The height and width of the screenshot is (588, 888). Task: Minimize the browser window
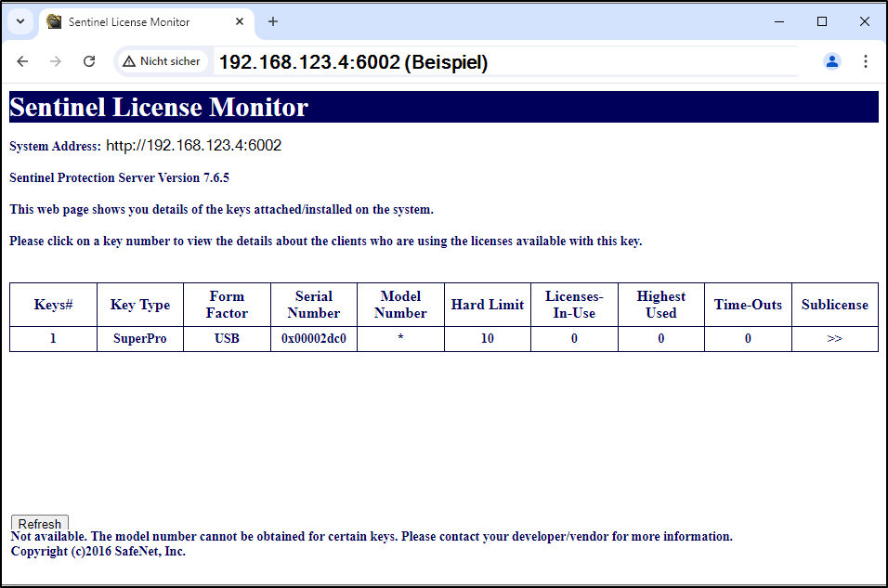(779, 21)
